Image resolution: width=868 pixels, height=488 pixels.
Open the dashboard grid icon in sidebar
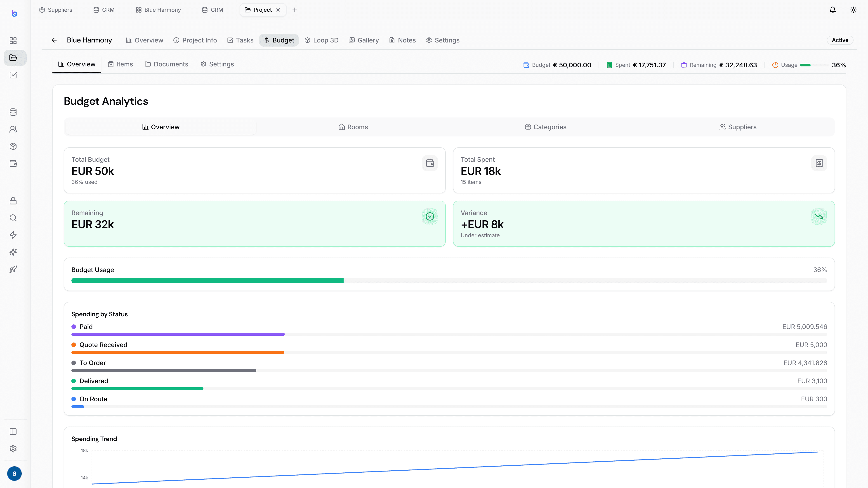click(x=13, y=41)
